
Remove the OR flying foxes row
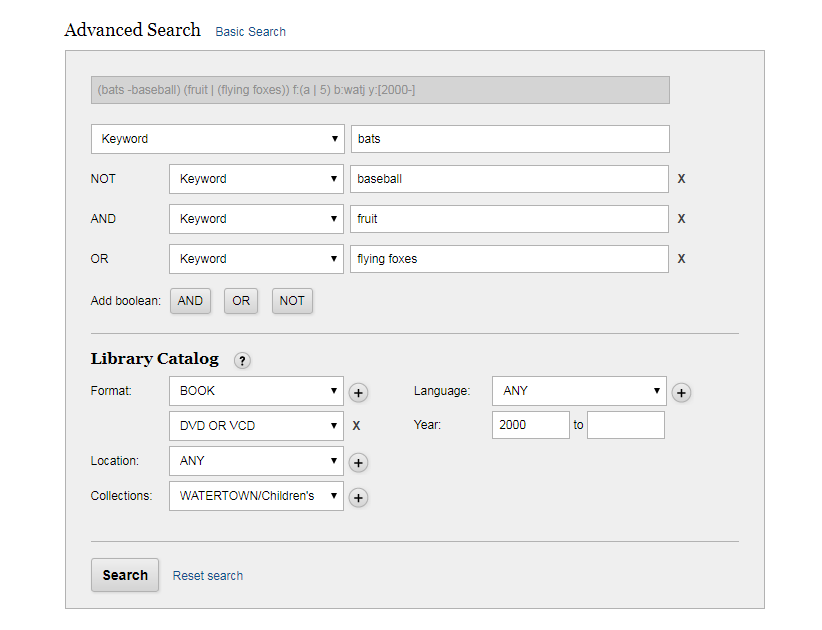click(681, 258)
